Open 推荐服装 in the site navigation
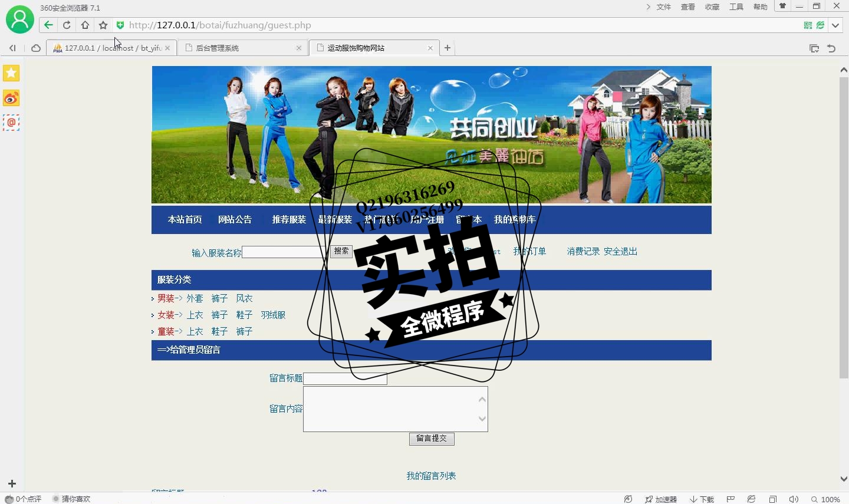Image resolution: width=849 pixels, height=504 pixels. [x=289, y=219]
